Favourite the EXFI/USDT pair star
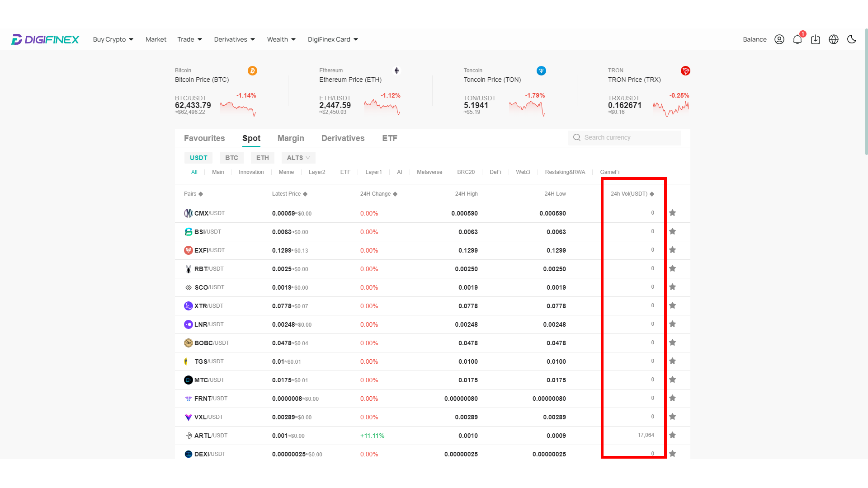868x488 pixels. (672, 250)
